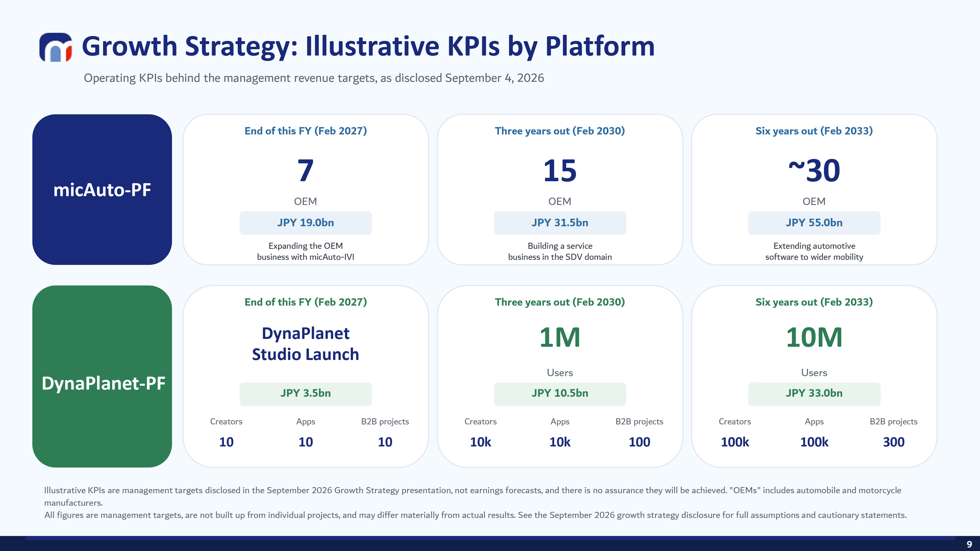Screen dimensions: 980x551
Task: Click the 10M Users figure
Action: [x=814, y=338]
